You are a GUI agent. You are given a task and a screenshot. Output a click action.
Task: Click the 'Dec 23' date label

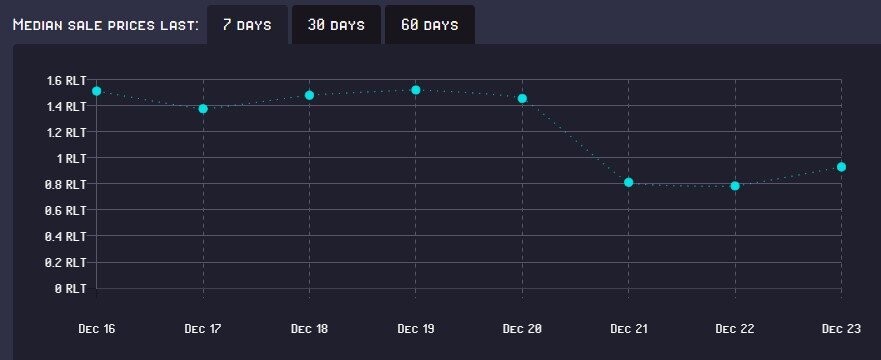[841, 329]
